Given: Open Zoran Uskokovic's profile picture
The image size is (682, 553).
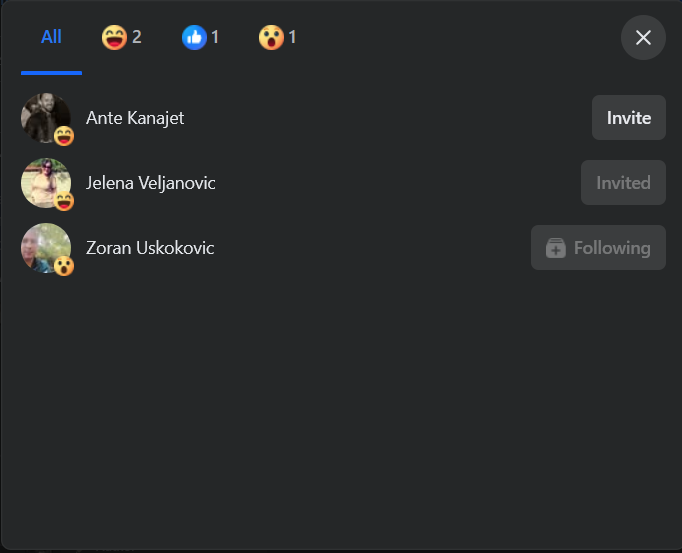Looking at the screenshot, I should click(x=46, y=248).
